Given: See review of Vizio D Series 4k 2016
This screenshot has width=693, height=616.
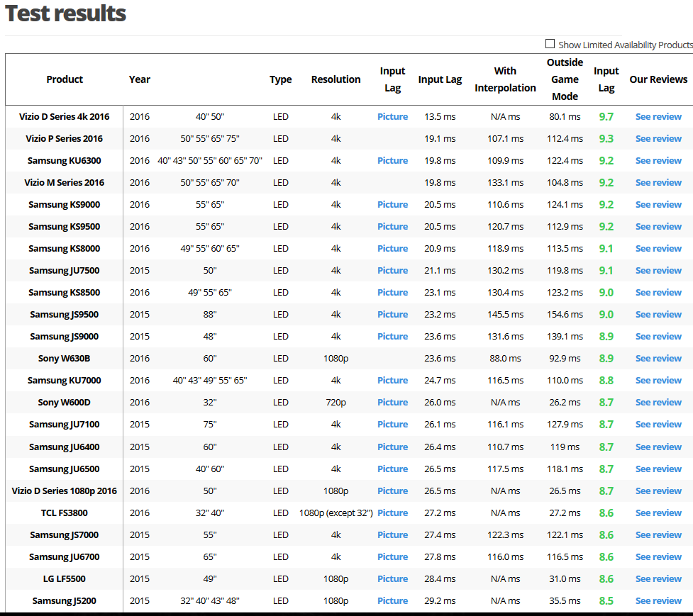Looking at the screenshot, I should click(x=658, y=116).
